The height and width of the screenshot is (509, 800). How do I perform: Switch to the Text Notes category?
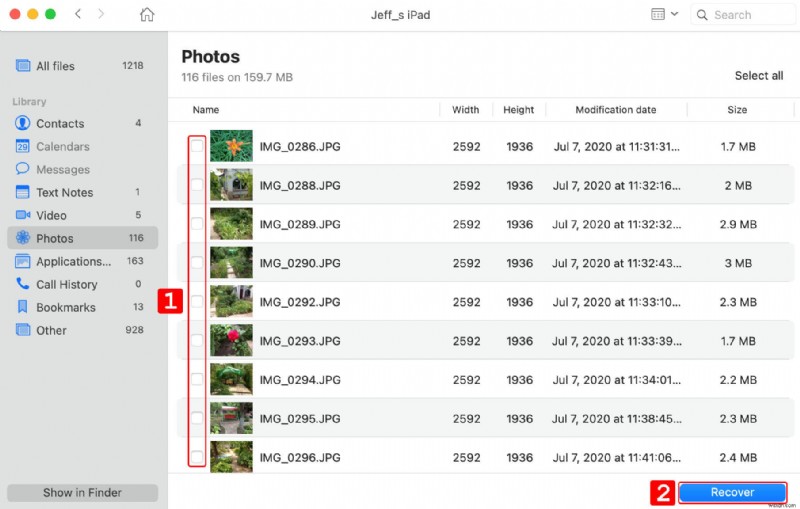point(64,192)
